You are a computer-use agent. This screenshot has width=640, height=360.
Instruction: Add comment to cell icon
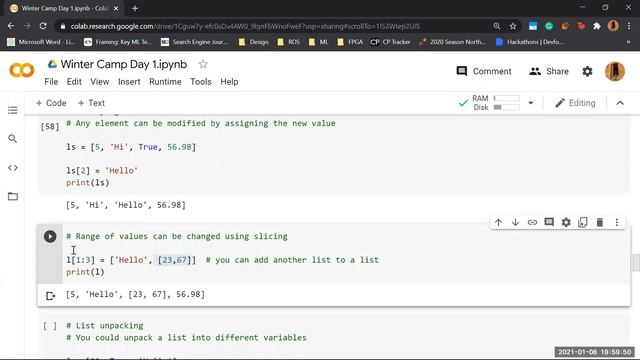[x=549, y=222]
